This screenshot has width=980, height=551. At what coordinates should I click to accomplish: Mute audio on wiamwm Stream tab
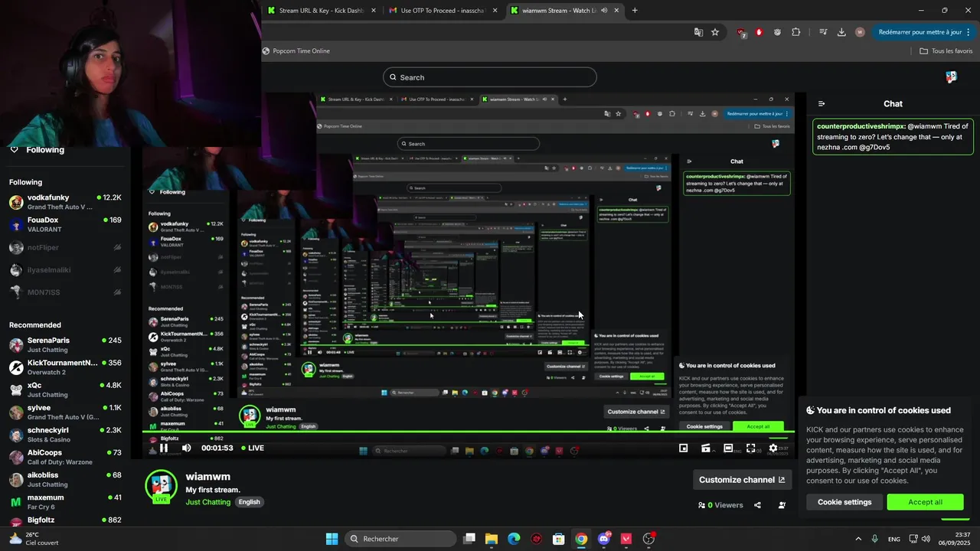click(x=604, y=11)
